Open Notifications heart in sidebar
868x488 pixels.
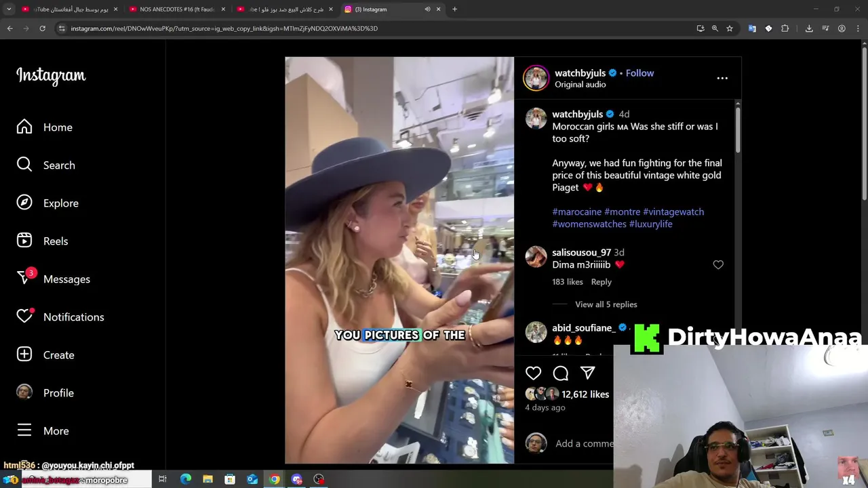tap(60, 317)
